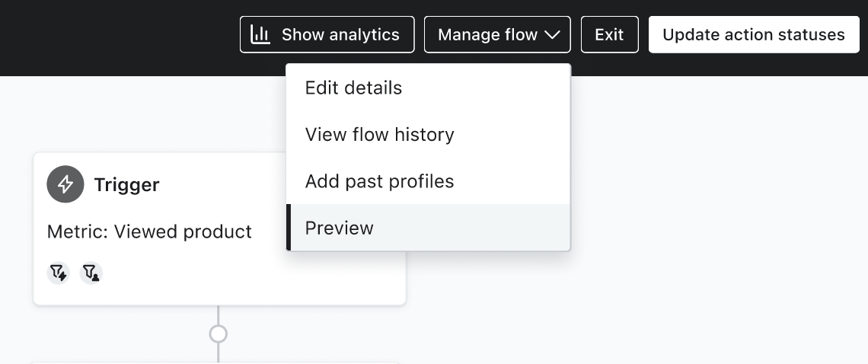Click the profile filter funnel-with-person icon
The height and width of the screenshot is (364, 868).
[x=91, y=272]
